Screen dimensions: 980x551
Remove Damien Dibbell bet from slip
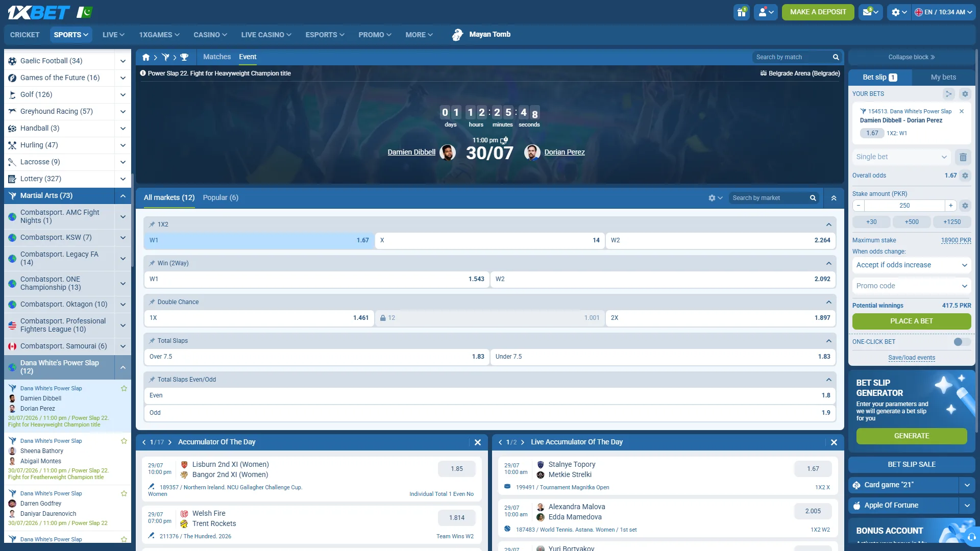(962, 111)
